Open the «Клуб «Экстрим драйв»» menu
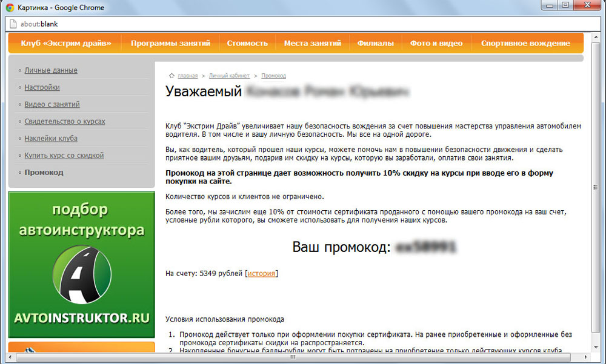The image size is (606, 364). tap(66, 43)
